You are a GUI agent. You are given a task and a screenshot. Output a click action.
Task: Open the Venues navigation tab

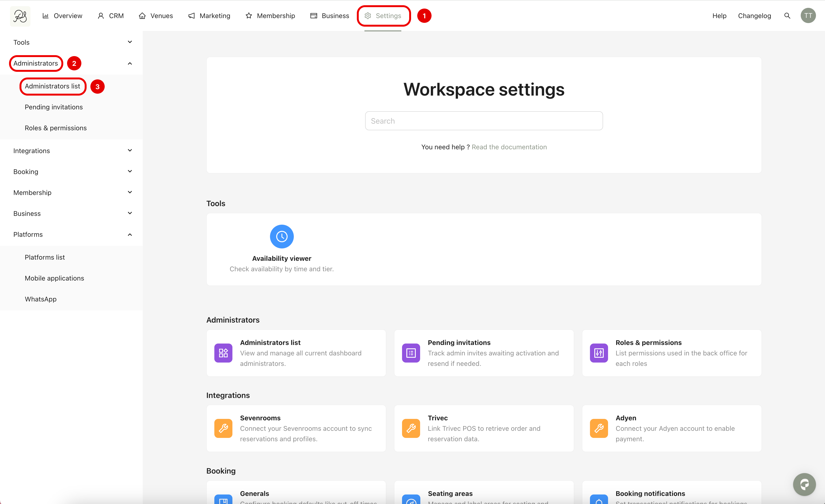pos(156,16)
